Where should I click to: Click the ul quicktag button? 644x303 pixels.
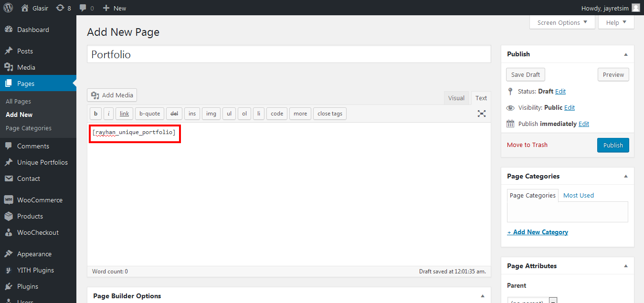pos(229,114)
